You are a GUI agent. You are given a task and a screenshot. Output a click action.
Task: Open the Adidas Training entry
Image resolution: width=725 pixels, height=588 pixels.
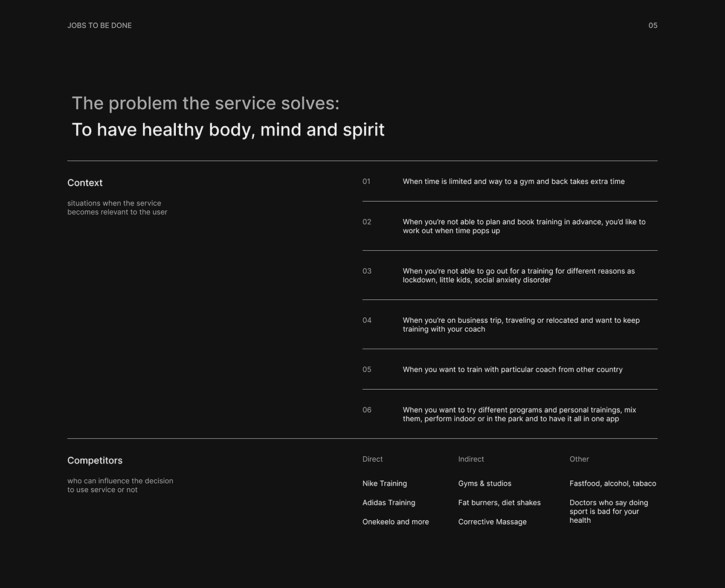(388, 503)
